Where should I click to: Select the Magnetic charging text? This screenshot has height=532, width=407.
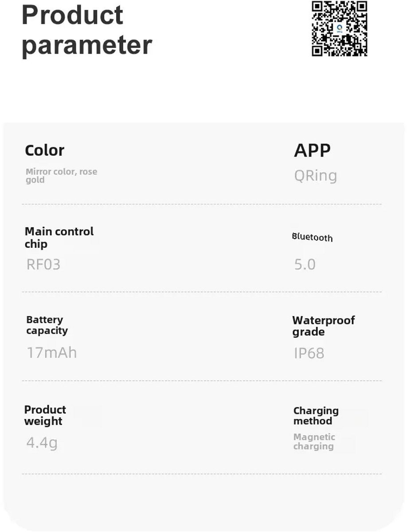coord(314,442)
